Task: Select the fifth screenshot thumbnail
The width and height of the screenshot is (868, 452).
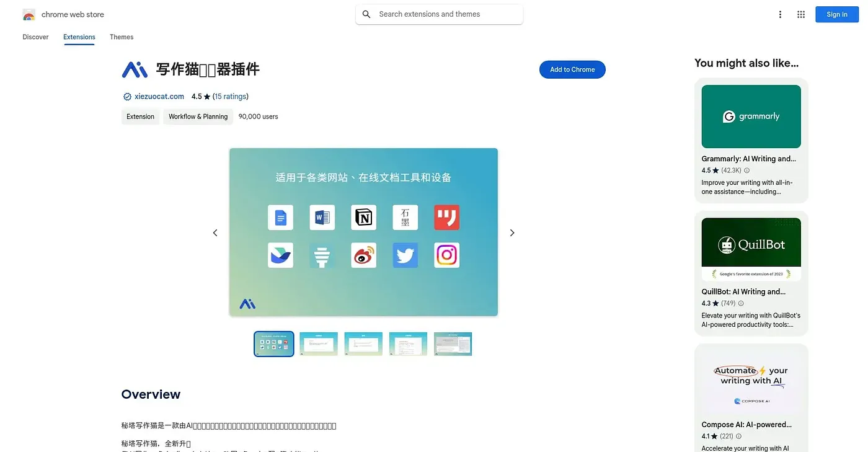Action: pos(453,344)
